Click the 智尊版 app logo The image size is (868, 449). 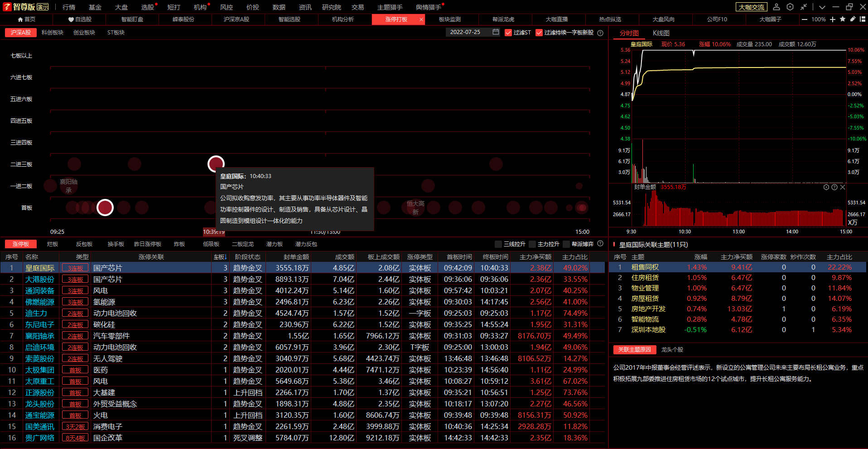pyautogui.click(x=26, y=7)
